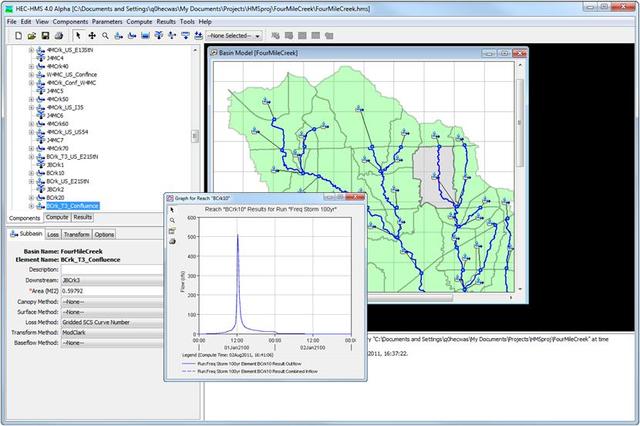Click the 4MCrk40 reach icon in tree
This screenshot has width=640, height=426.
[x=41, y=67]
